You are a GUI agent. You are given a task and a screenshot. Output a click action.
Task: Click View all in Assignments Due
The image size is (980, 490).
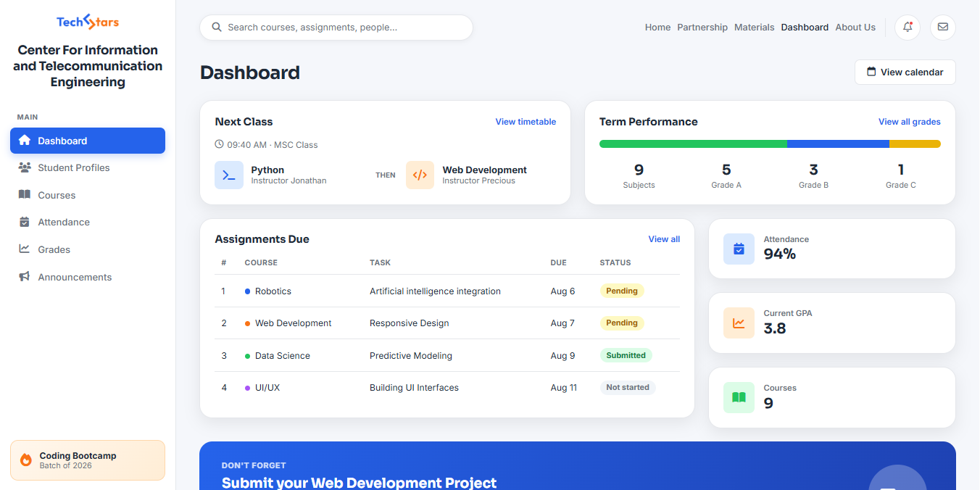click(x=664, y=239)
